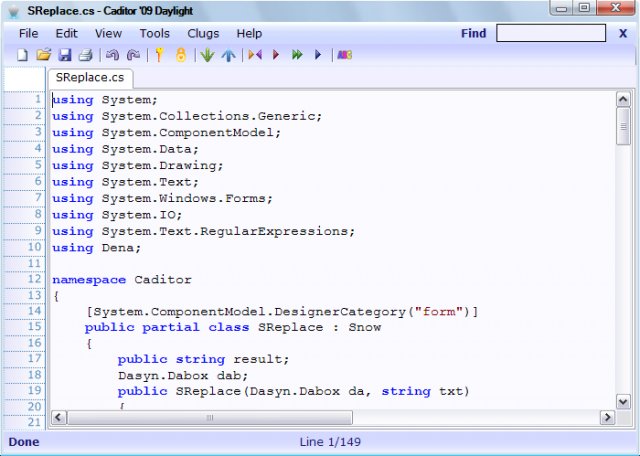This screenshot has width=640, height=456.
Task: Click the Caditor app icon in the title bar
Action: coord(14,11)
